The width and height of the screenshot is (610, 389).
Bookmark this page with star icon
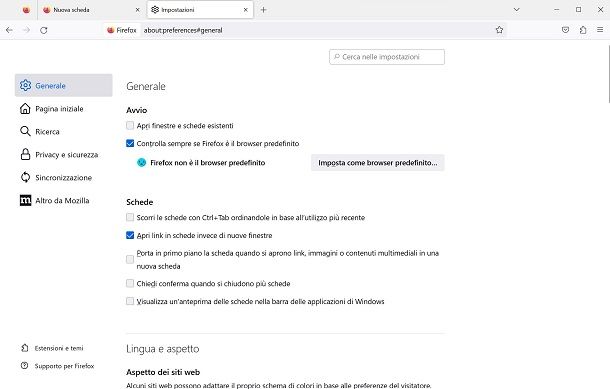(x=499, y=30)
